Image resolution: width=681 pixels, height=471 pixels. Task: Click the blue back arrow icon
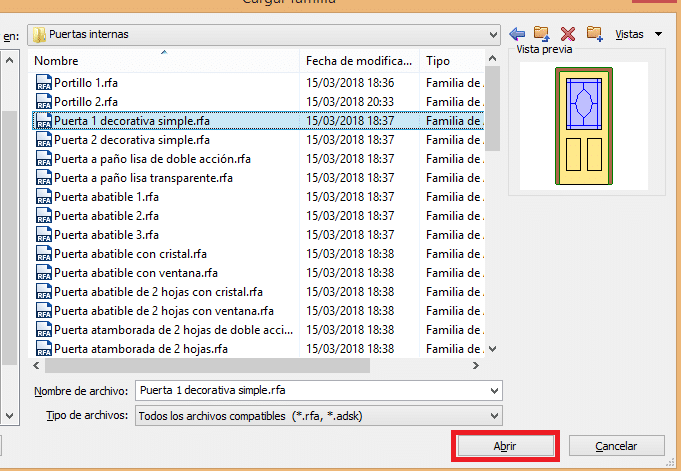(x=517, y=34)
